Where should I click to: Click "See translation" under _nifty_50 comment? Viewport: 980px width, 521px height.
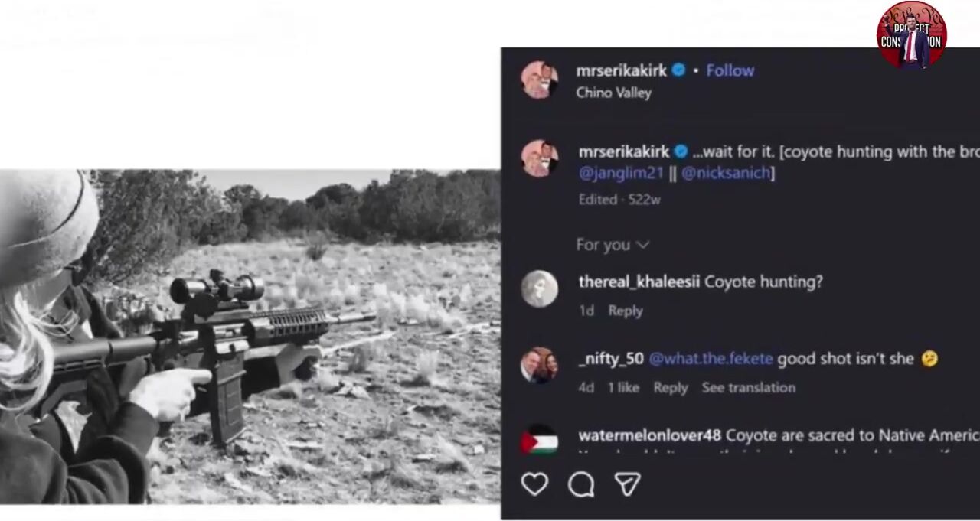pos(748,387)
